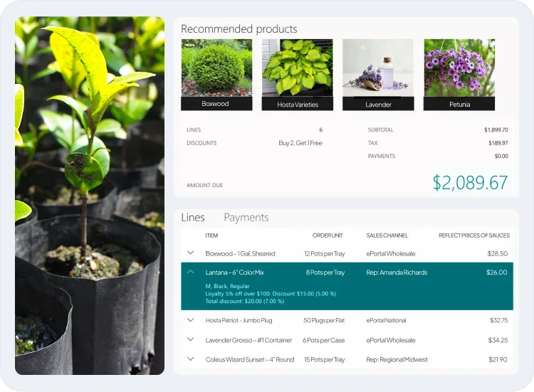Click the 50 Plugs per Flat cell

pos(324,320)
